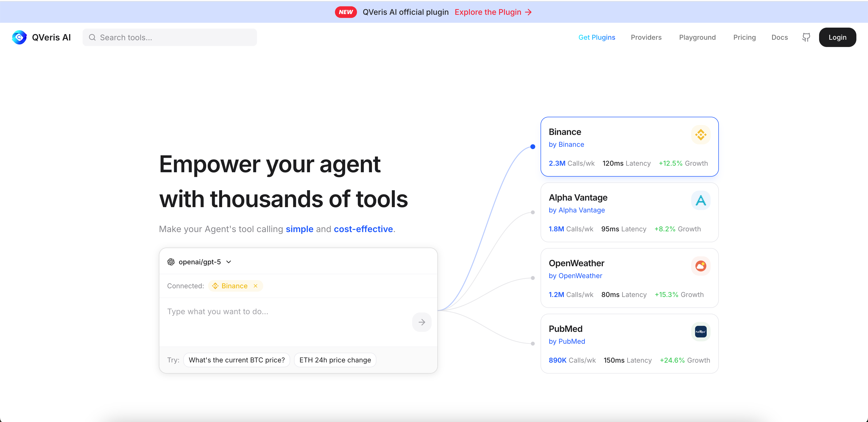868x422 pixels.
Task: Click the Binance diamond icon on the Binance card
Action: pyautogui.click(x=701, y=134)
